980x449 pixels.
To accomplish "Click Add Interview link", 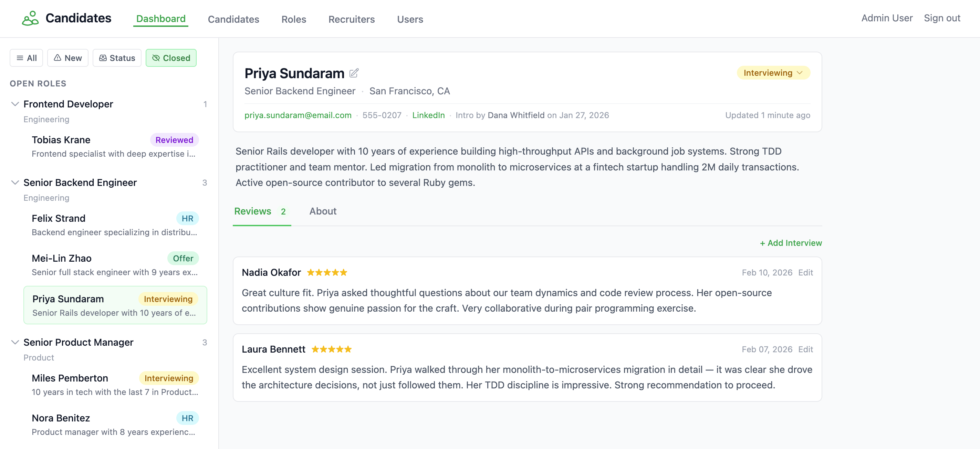I will (x=791, y=243).
